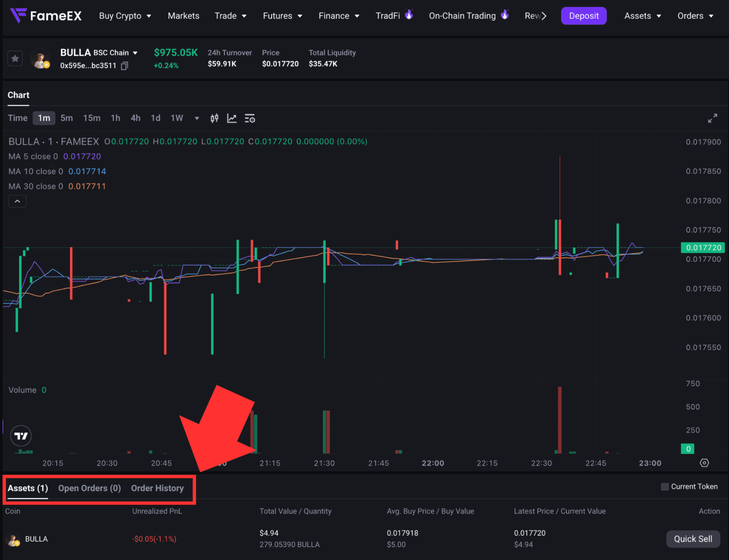Open the Finance dropdown menu

tap(339, 16)
